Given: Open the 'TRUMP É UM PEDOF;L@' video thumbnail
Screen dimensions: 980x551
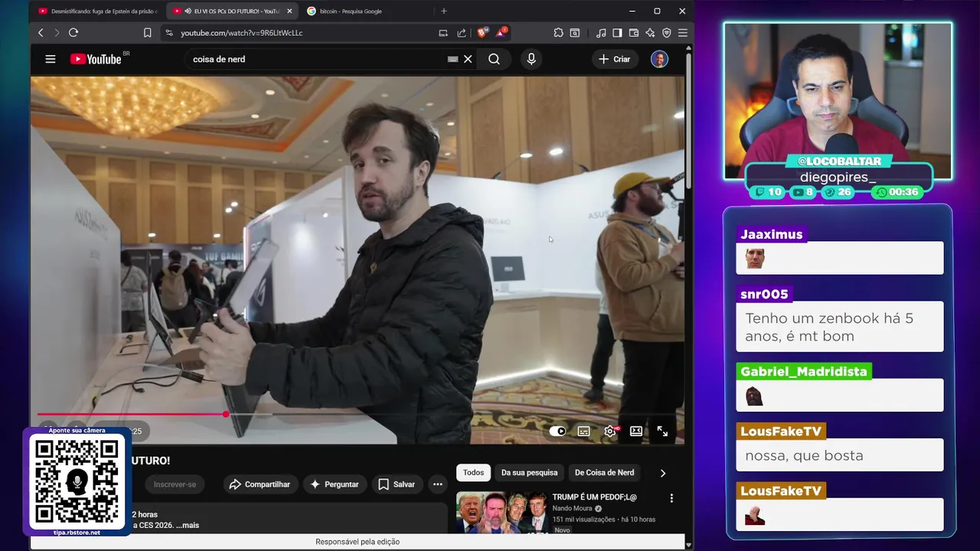Looking at the screenshot, I should 501,512.
